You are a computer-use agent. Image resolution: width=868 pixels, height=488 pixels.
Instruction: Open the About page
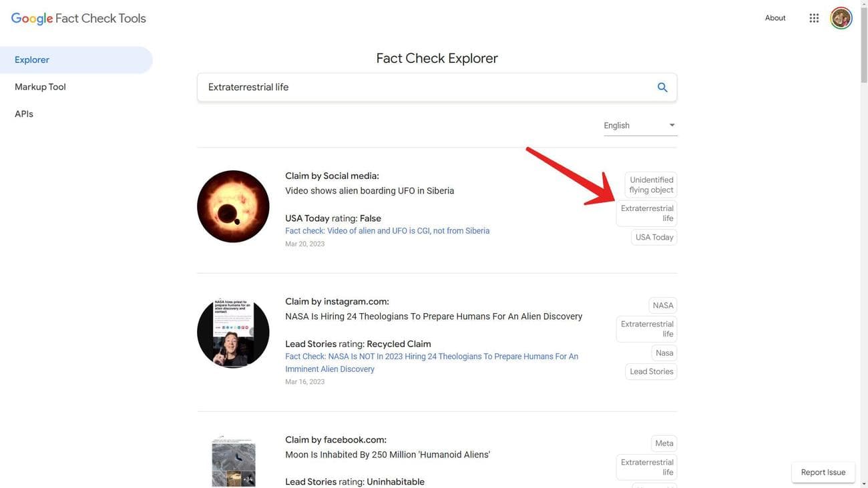(x=775, y=18)
